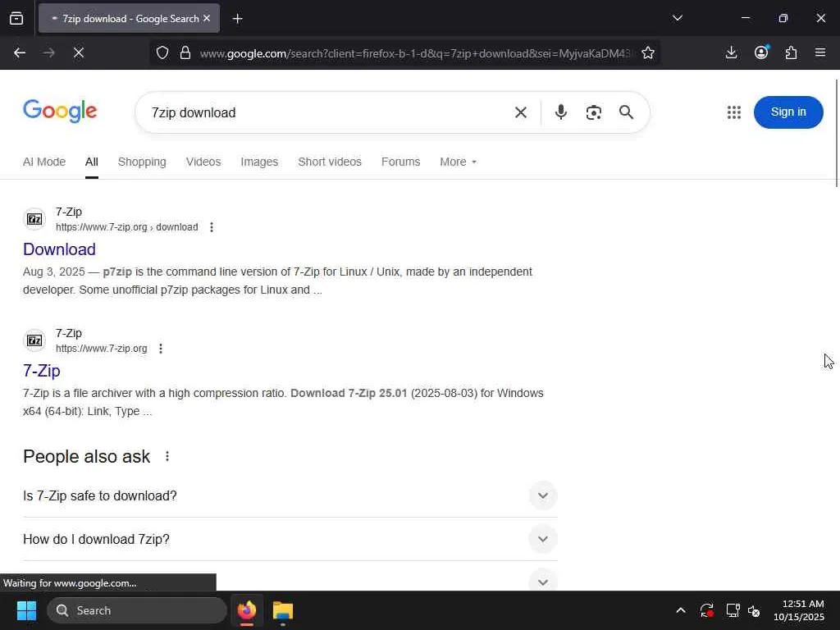
Task: Open a new tab with plus
Action: pos(237,19)
